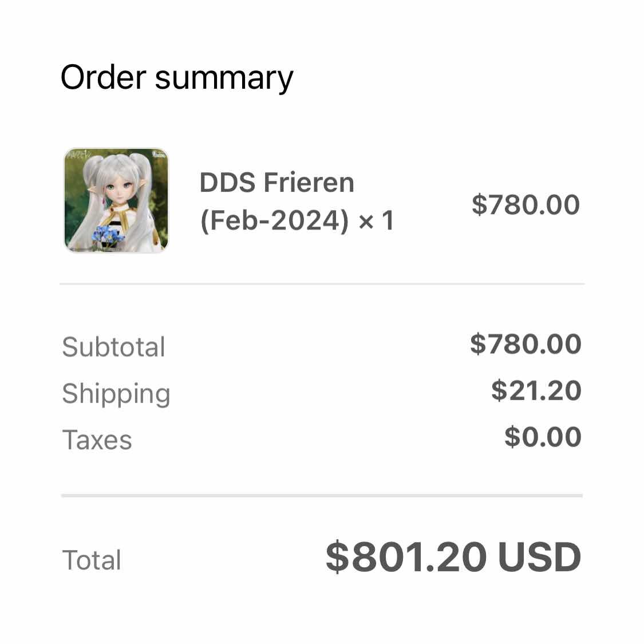Click the $0.00 taxes amount

[x=543, y=437]
